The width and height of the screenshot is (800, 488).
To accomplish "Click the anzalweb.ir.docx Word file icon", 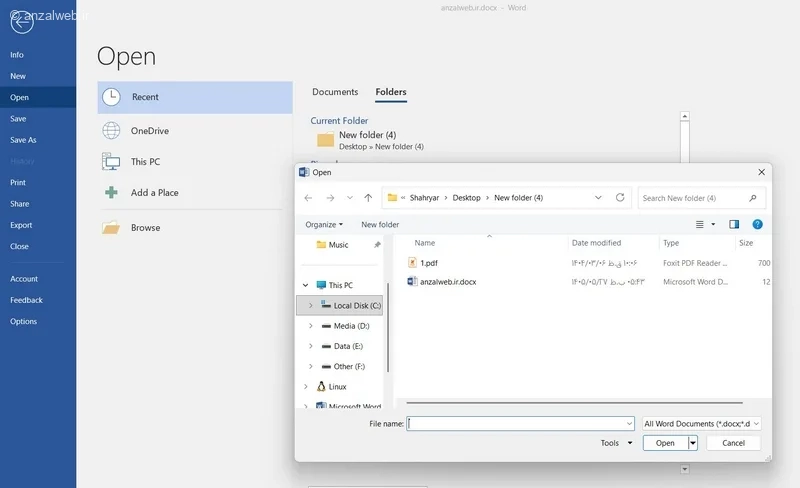I will [x=412, y=281].
